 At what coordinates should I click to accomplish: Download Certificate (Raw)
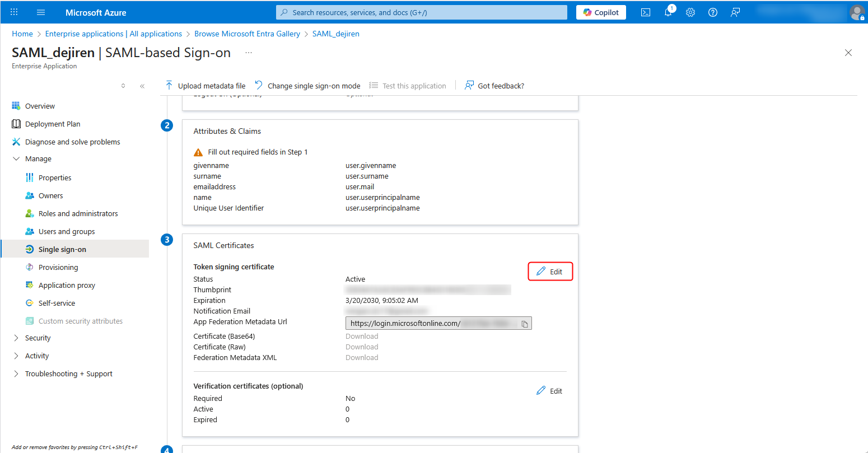pyautogui.click(x=362, y=347)
